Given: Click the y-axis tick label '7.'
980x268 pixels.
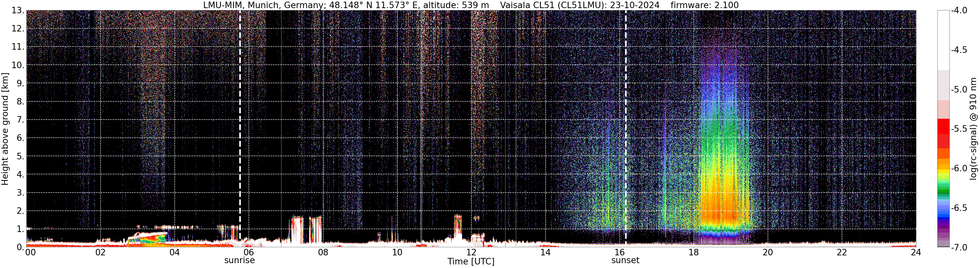Looking at the screenshot, I should [20, 120].
